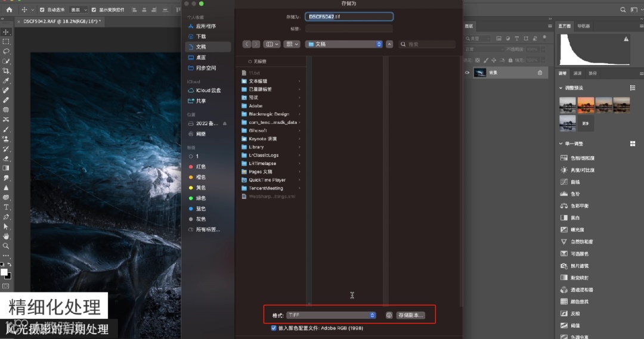Add Photo Filter (照片滤镜) adjustment
The image size is (644, 339).
click(x=575, y=266)
